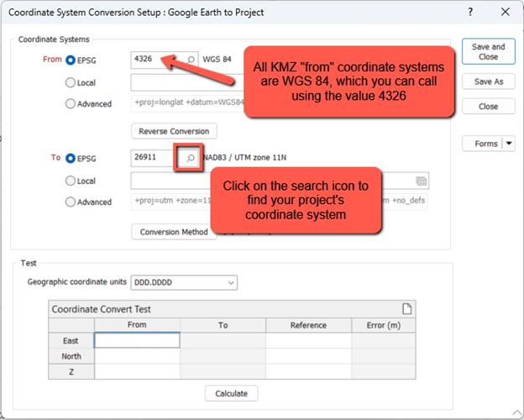Image resolution: width=524 pixels, height=420 pixels.
Task: Close the Coordinate System Conversion Setup dialog
Action: point(505,12)
